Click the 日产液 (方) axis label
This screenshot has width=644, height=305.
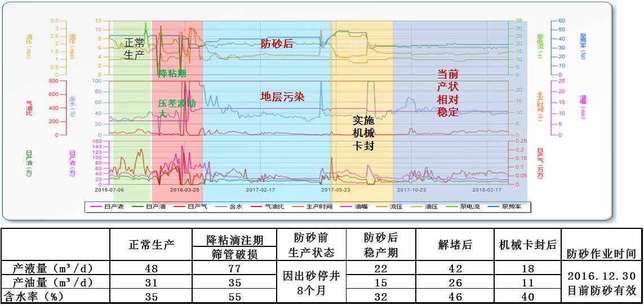(x=72, y=163)
